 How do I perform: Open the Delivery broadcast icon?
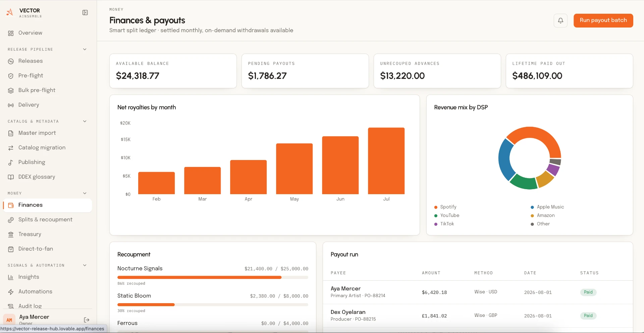[x=11, y=105]
